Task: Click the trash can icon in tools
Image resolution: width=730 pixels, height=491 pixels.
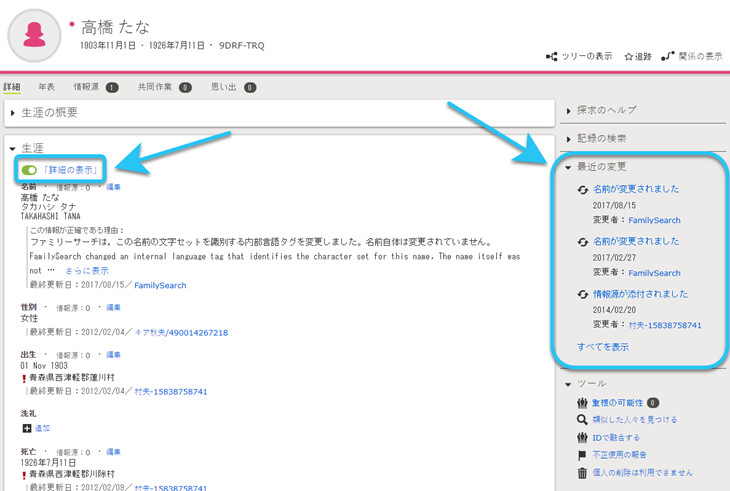Action: [x=582, y=473]
